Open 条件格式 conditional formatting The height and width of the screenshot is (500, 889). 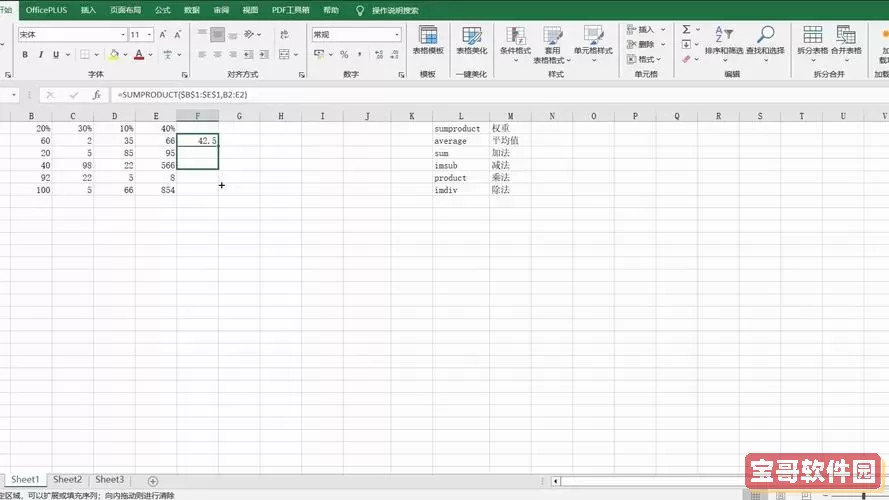coord(515,44)
